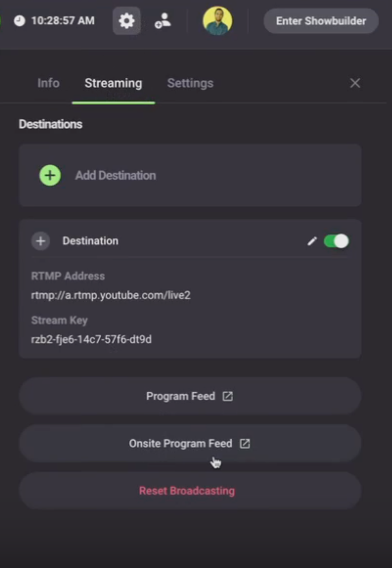Edit the destination with the pencil icon

coord(312,241)
